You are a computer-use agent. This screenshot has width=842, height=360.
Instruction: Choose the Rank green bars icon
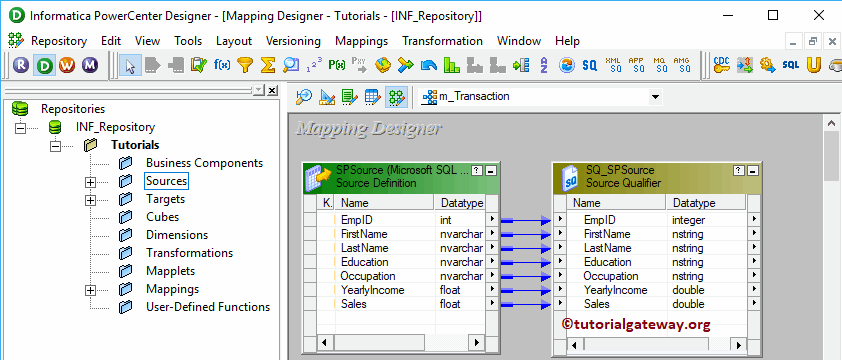[452, 66]
